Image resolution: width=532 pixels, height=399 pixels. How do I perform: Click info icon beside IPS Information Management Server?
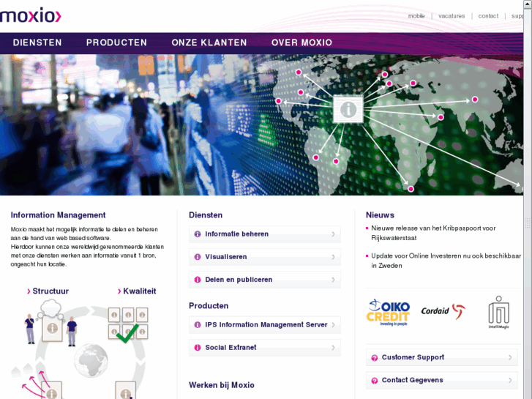pyautogui.click(x=198, y=324)
